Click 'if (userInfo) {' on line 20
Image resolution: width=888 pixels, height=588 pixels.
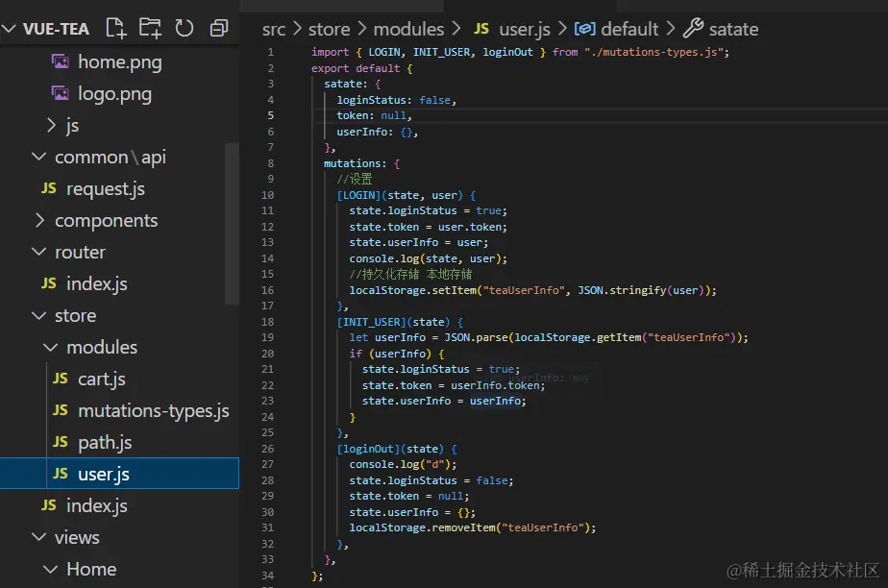(x=396, y=354)
